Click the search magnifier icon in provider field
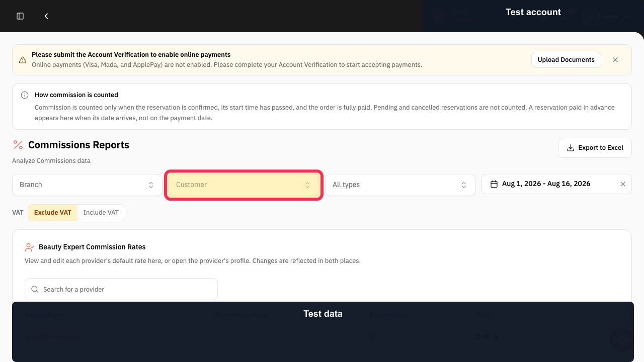This screenshot has width=644, height=362. point(35,289)
